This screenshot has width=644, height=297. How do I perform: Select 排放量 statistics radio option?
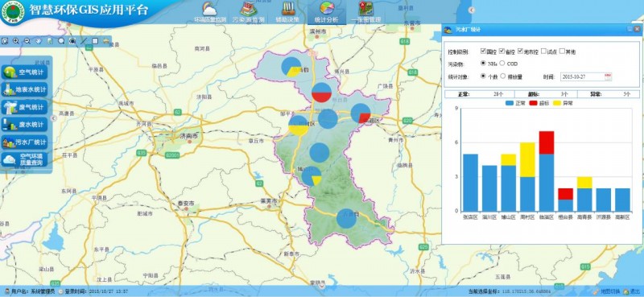coord(502,76)
